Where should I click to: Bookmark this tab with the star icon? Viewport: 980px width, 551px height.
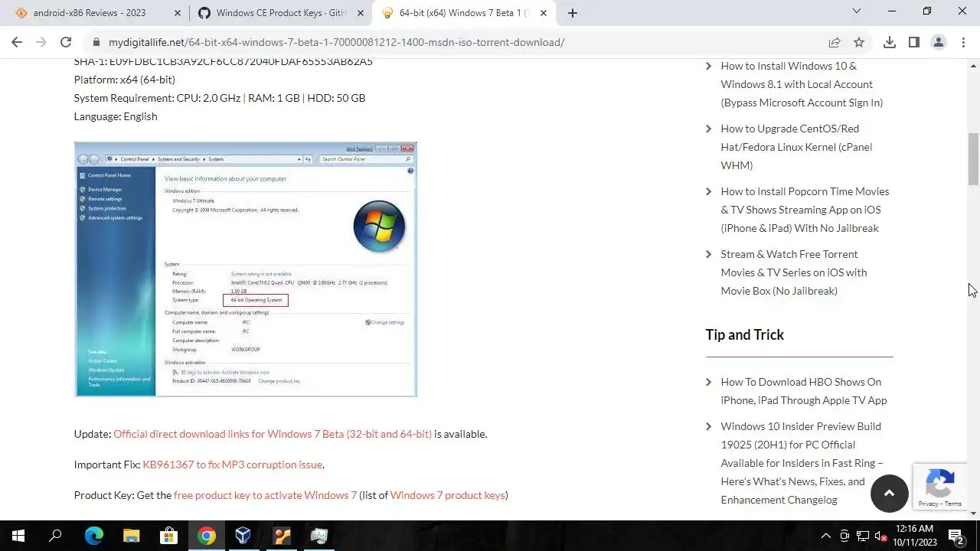(x=859, y=42)
